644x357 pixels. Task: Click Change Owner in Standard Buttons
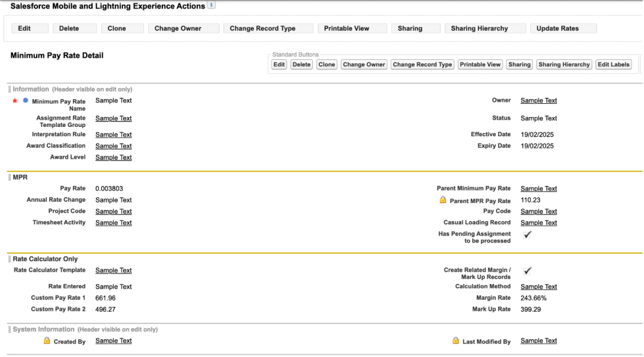click(x=364, y=64)
